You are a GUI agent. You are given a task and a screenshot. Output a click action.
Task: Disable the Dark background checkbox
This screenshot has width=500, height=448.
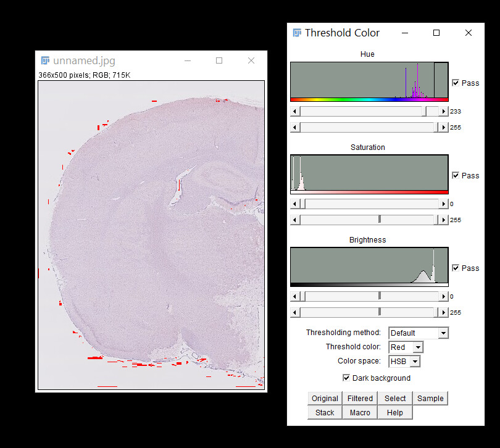point(346,378)
